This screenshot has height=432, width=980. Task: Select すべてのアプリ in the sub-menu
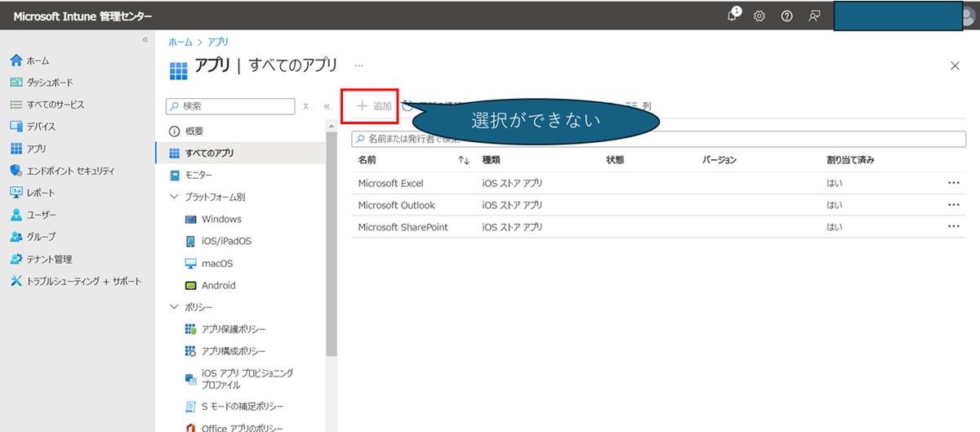[240, 153]
